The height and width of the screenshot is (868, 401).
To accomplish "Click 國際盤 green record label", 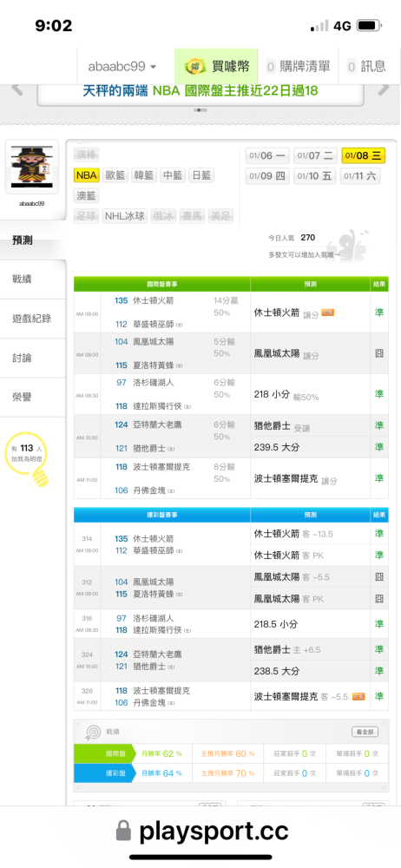I will pos(104,754).
